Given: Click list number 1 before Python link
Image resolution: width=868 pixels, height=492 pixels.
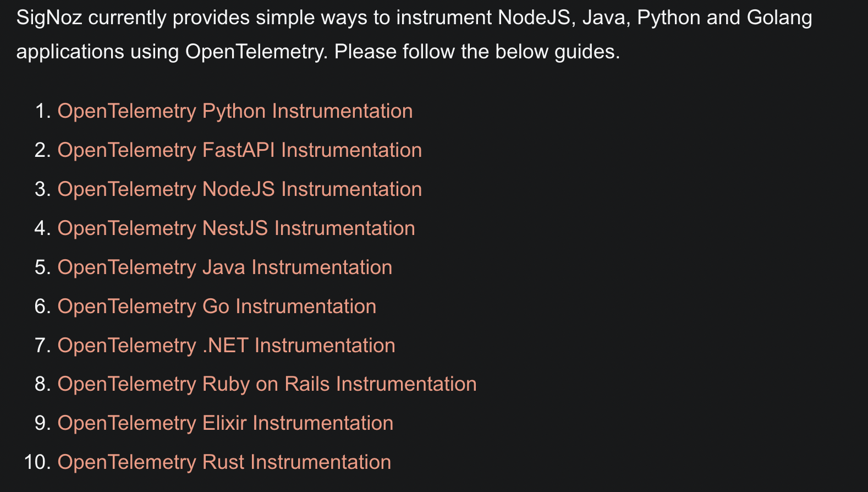Looking at the screenshot, I should (42, 111).
